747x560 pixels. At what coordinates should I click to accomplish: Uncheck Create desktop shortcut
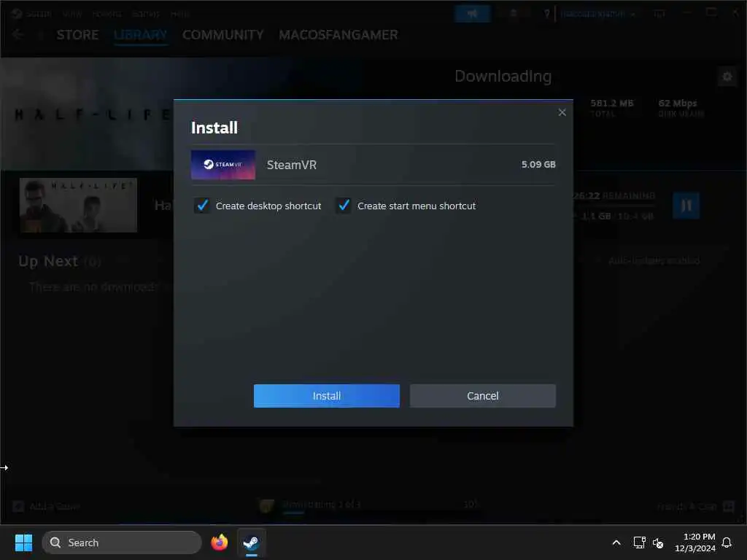point(203,206)
